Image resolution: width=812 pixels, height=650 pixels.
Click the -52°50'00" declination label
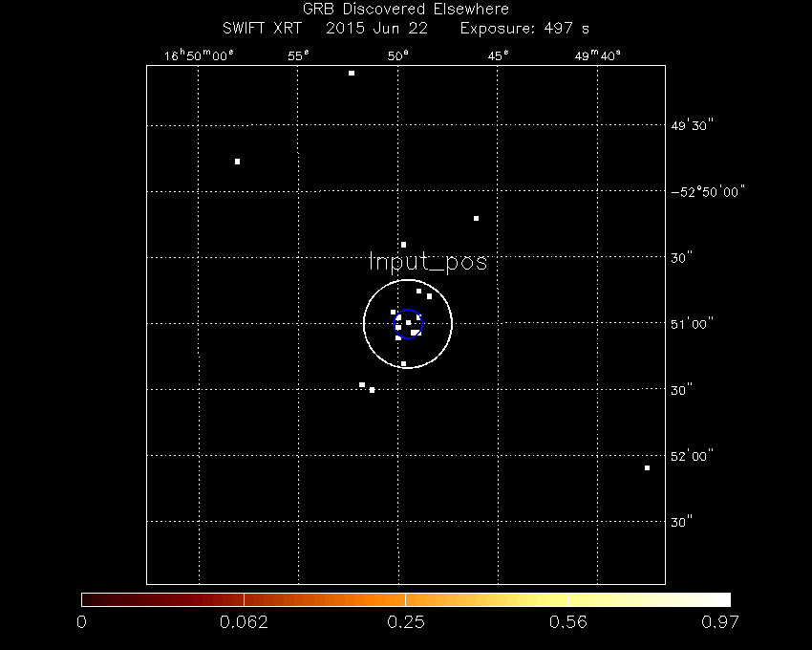point(707,191)
